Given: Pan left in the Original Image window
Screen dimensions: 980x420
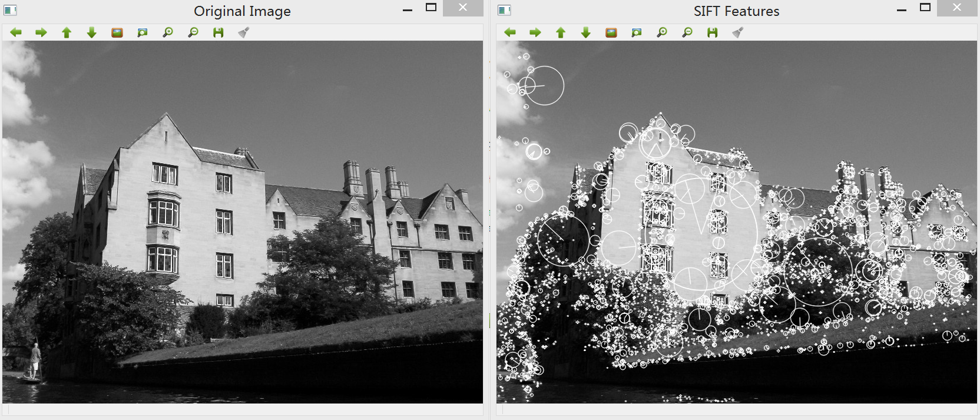Looking at the screenshot, I should [x=16, y=32].
